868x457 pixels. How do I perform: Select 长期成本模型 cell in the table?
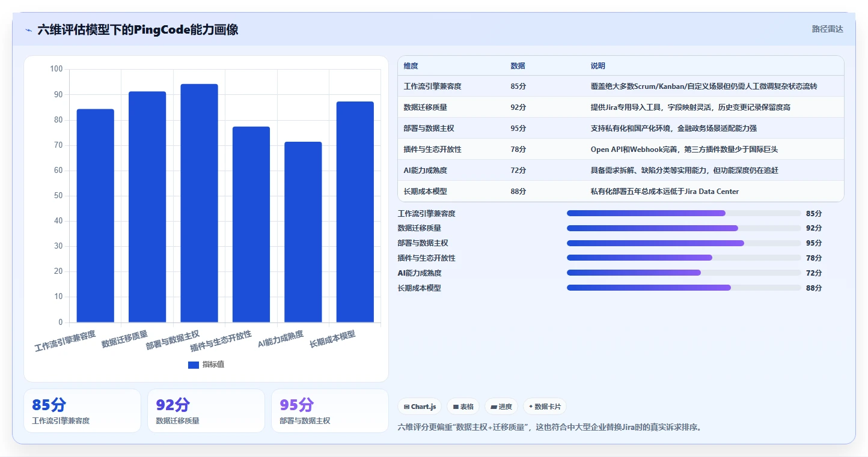coord(426,192)
